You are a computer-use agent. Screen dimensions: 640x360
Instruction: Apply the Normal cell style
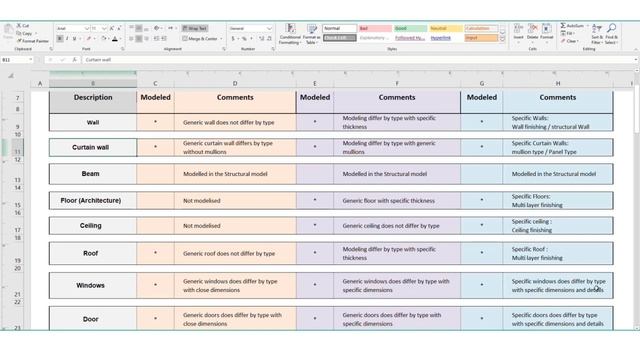coord(339,28)
